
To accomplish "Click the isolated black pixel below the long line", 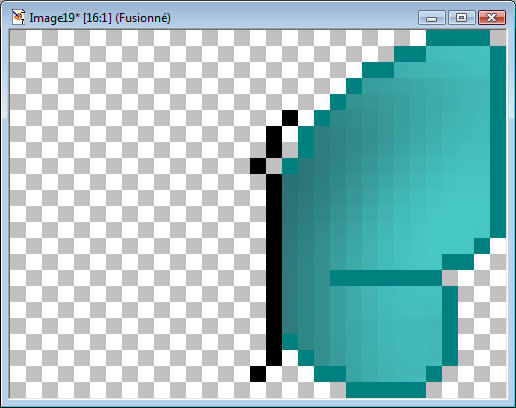I will [258, 374].
